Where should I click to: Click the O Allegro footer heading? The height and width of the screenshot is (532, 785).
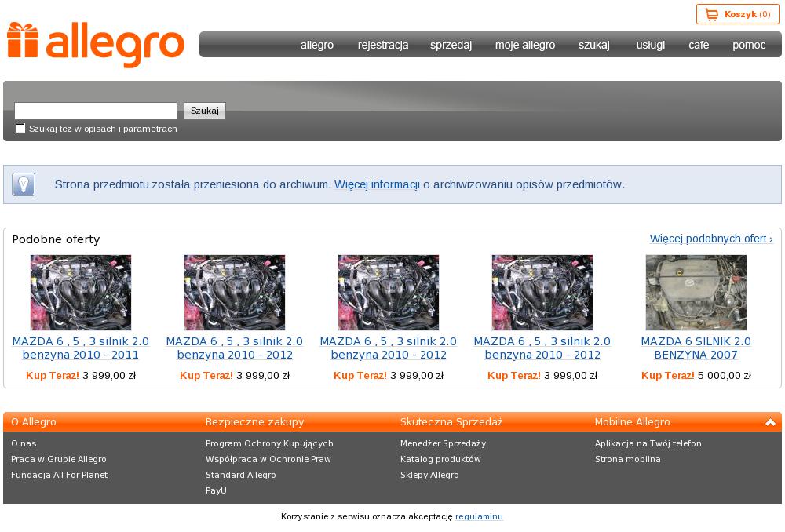pos(34,422)
